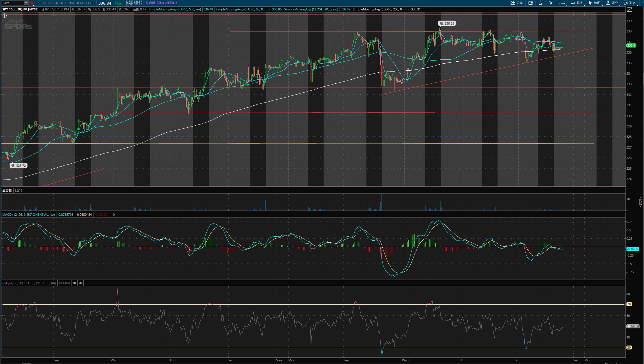Focus the SPY symbol input field
The width and height of the screenshot is (644, 364).
[13, 3]
